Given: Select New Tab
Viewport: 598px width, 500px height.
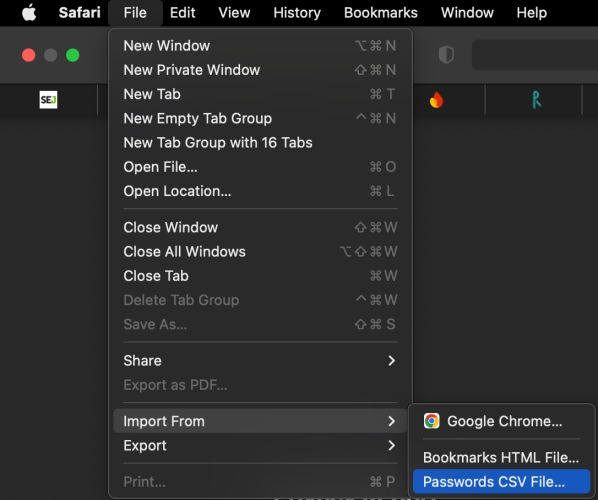Looking at the screenshot, I should point(260,94).
